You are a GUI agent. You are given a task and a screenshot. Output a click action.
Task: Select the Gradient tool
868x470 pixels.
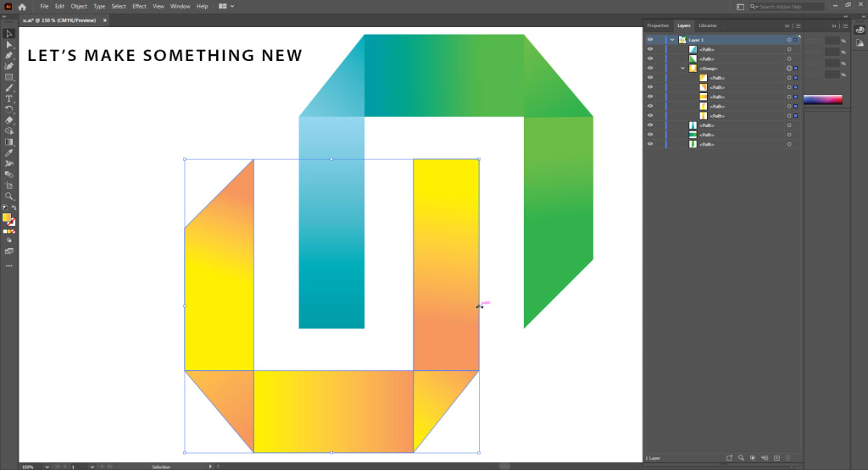tap(8, 142)
